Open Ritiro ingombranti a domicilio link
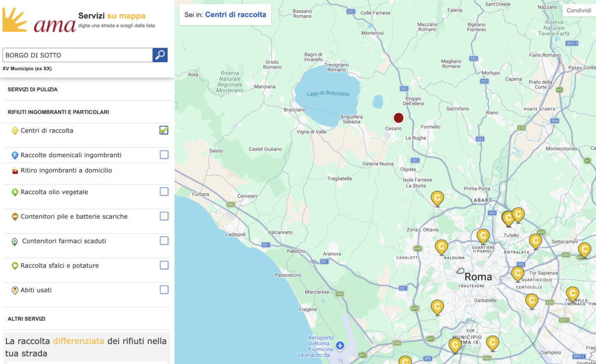596x364 pixels. (66, 170)
